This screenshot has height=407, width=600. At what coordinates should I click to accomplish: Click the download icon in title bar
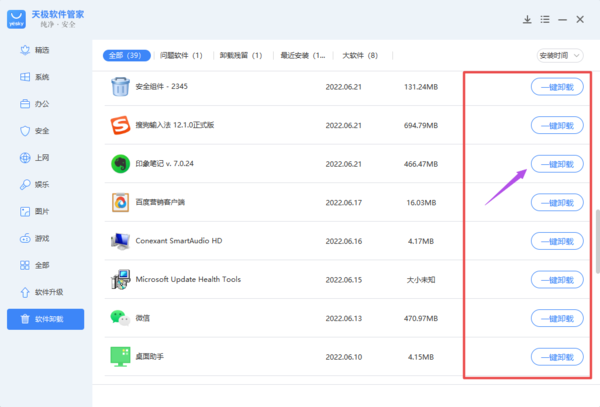pos(527,19)
